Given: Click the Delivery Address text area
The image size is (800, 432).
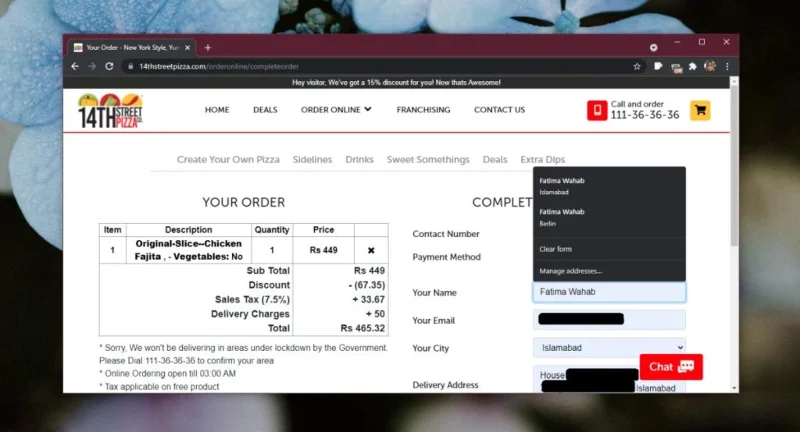Looking at the screenshot, I should 609,379.
